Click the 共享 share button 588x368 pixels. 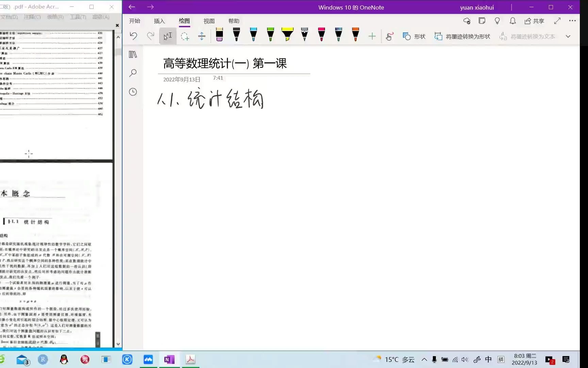(534, 21)
